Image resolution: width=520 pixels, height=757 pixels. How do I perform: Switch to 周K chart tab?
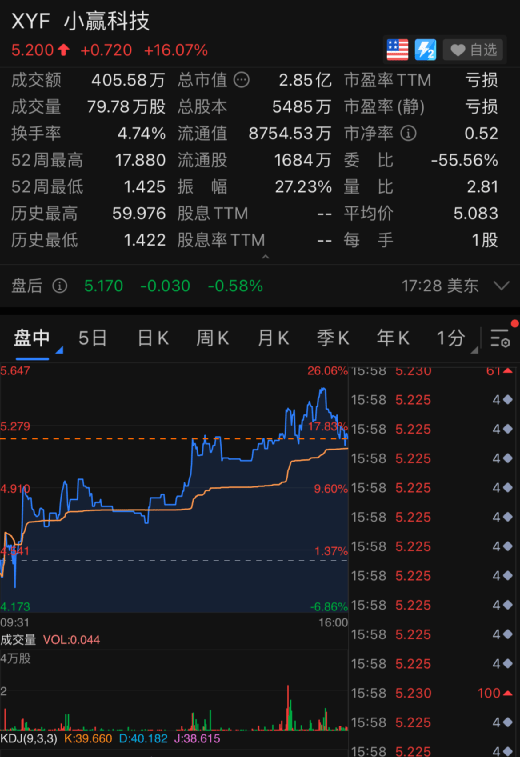(x=212, y=338)
